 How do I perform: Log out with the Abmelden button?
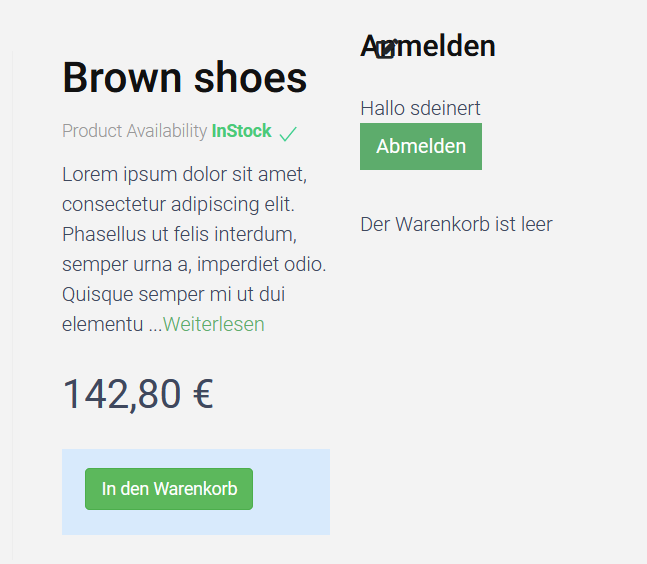click(421, 147)
